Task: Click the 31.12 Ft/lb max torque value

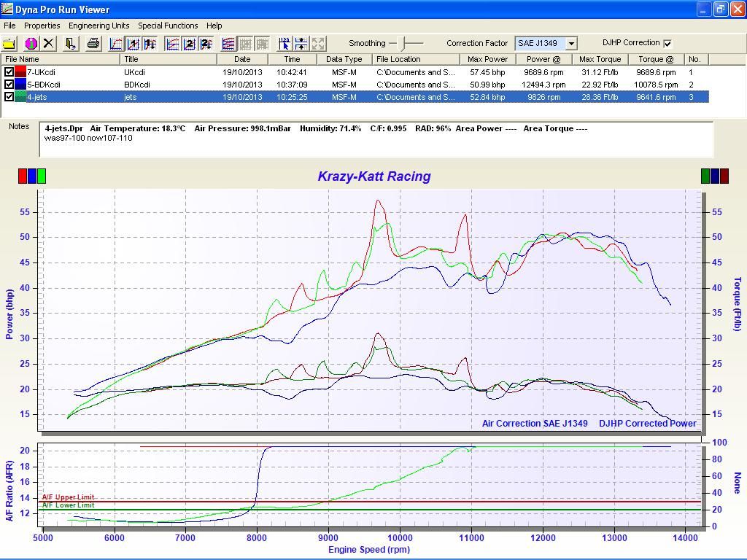Action: (600, 72)
